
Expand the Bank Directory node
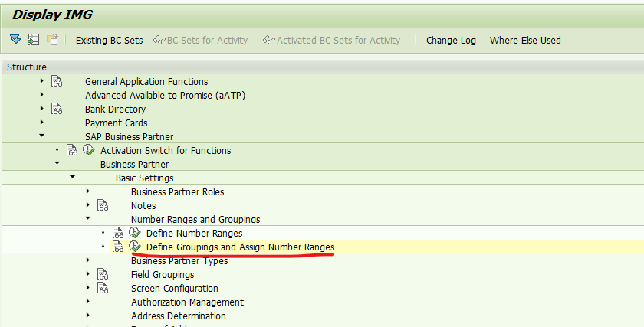pyautogui.click(x=42, y=109)
